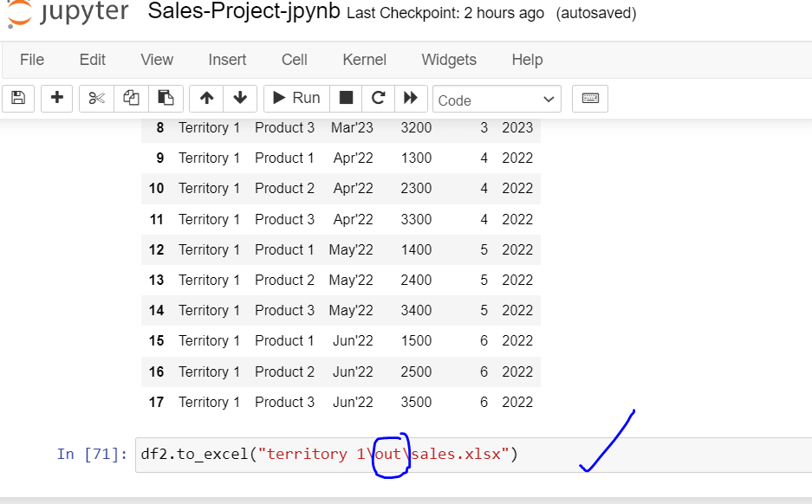Image resolution: width=812 pixels, height=504 pixels.
Task: Open the command palette keyboard icon
Action: click(x=590, y=98)
